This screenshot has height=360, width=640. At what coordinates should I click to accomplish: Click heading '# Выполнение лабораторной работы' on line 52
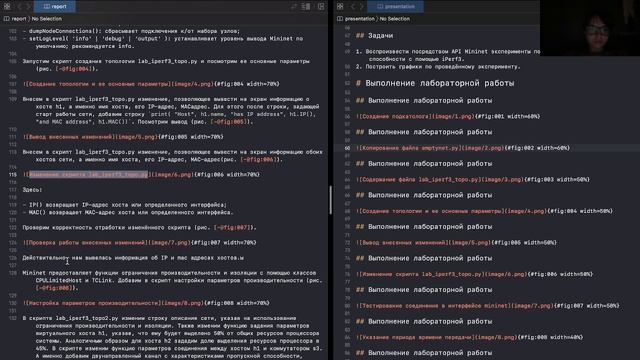(435, 83)
